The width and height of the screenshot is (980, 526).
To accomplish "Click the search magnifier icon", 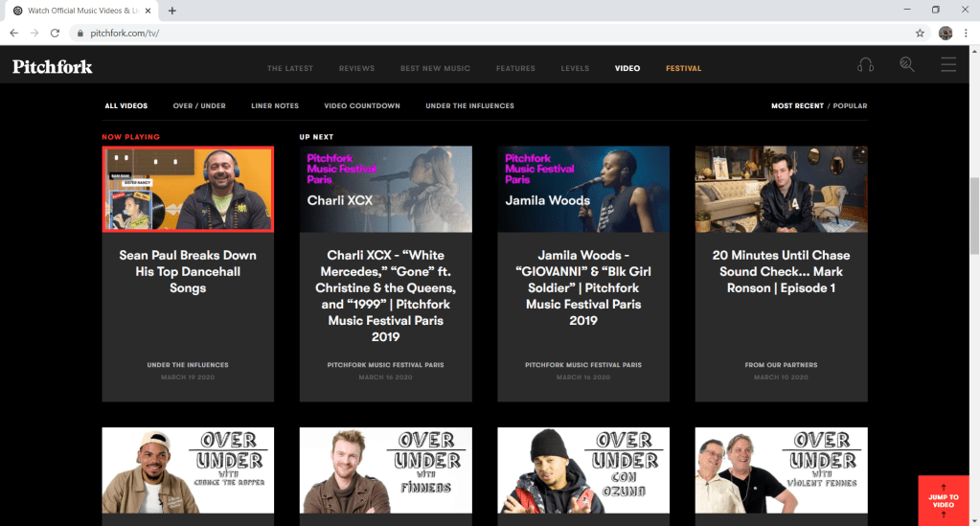I will (906, 65).
